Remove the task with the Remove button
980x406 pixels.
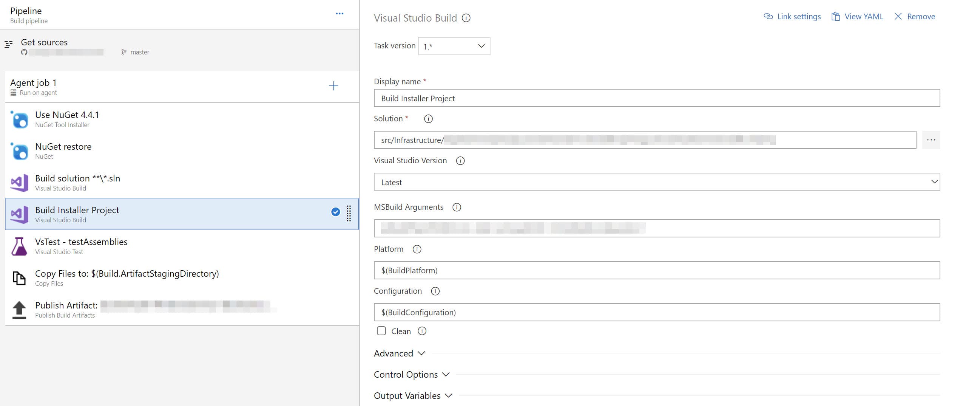(915, 16)
